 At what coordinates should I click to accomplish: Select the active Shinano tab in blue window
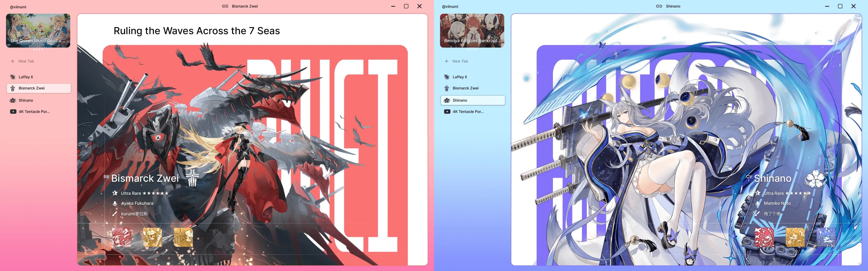473,100
